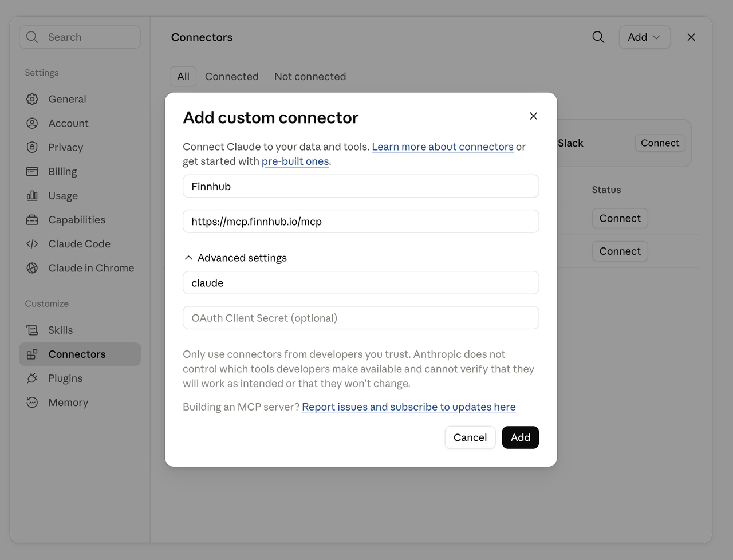
Task: Click the second Connect button under Status
Action: tap(620, 251)
